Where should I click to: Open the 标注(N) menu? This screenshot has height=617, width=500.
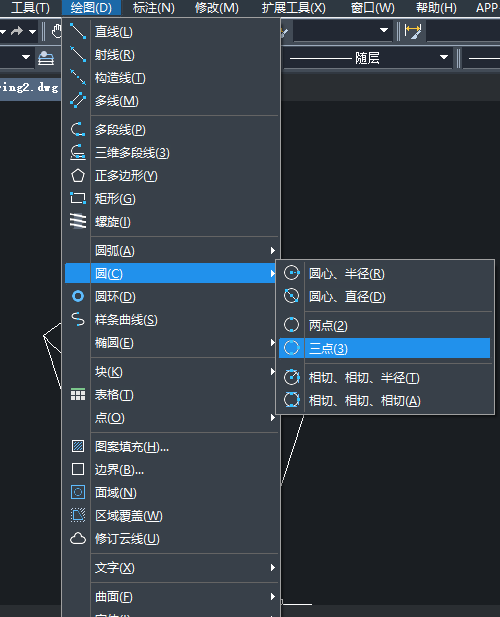(154, 7)
